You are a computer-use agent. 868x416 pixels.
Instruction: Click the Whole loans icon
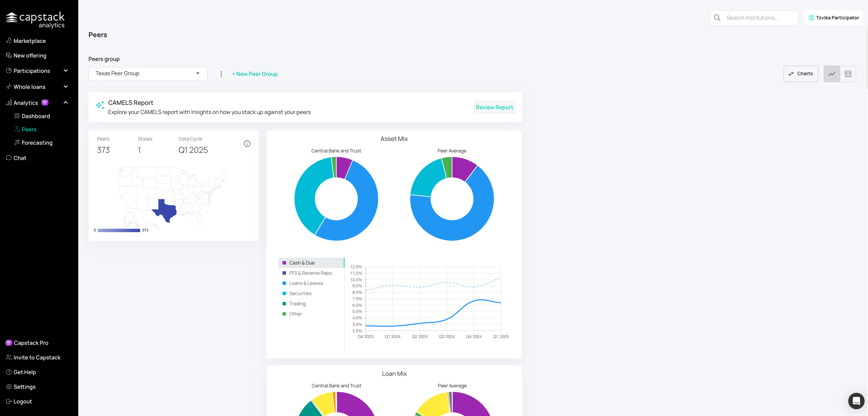[x=9, y=86]
